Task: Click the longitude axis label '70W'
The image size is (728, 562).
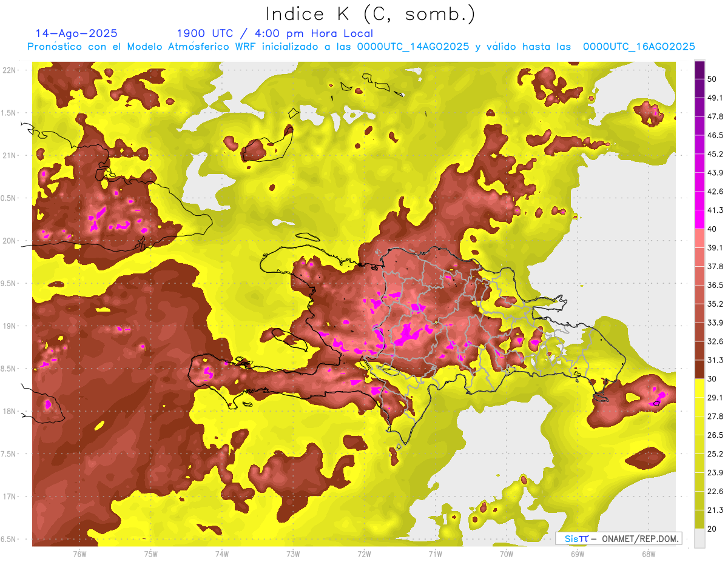Action: click(x=507, y=554)
